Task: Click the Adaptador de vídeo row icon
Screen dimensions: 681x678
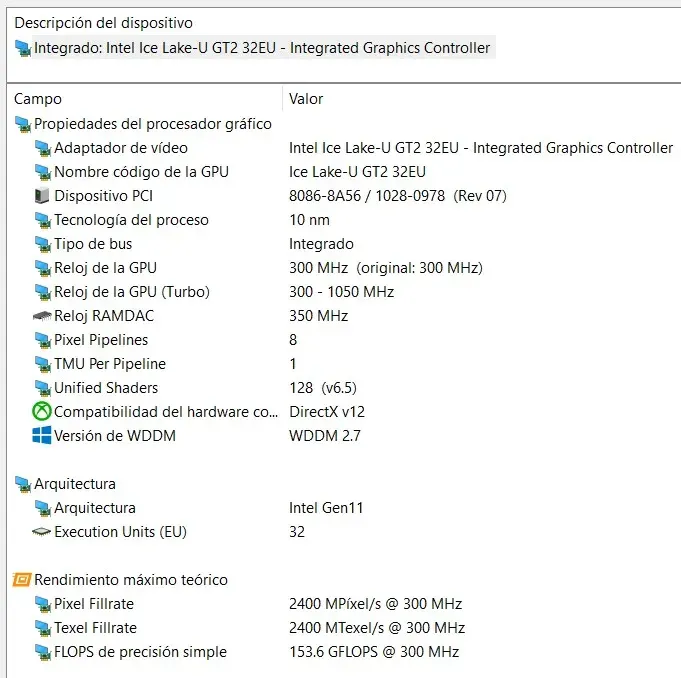Action: click(x=43, y=148)
